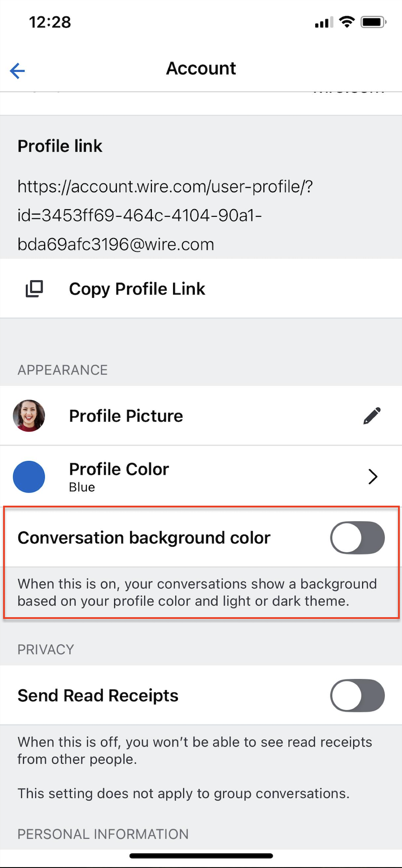Tap the blue back arrow
Image resolution: width=402 pixels, height=868 pixels.
pyautogui.click(x=17, y=70)
